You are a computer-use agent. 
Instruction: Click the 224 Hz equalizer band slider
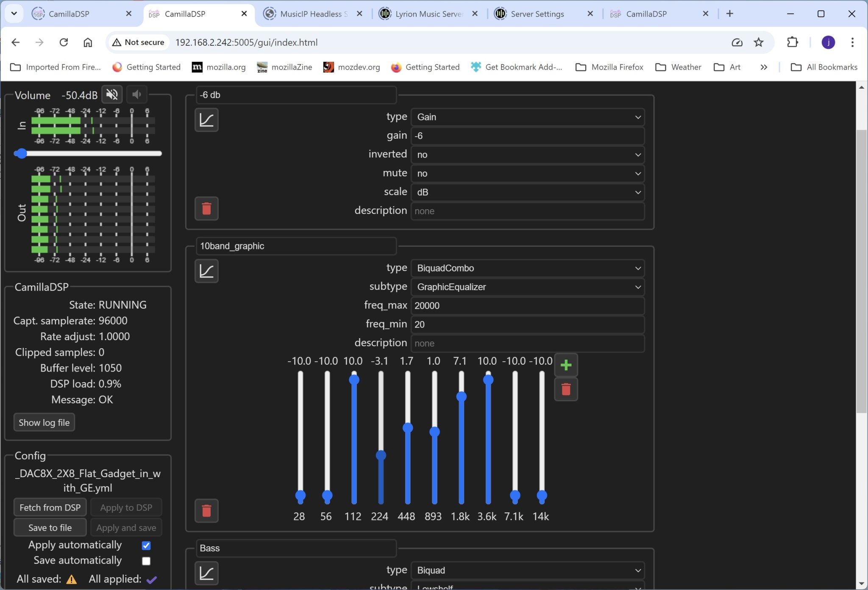pyautogui.click(x=381, y=437)
